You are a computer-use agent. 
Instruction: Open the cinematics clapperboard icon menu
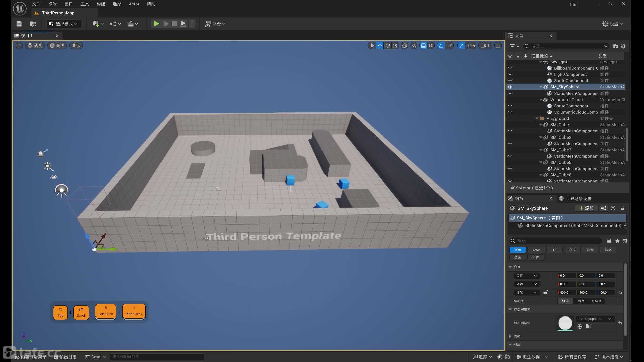[133, 24]
